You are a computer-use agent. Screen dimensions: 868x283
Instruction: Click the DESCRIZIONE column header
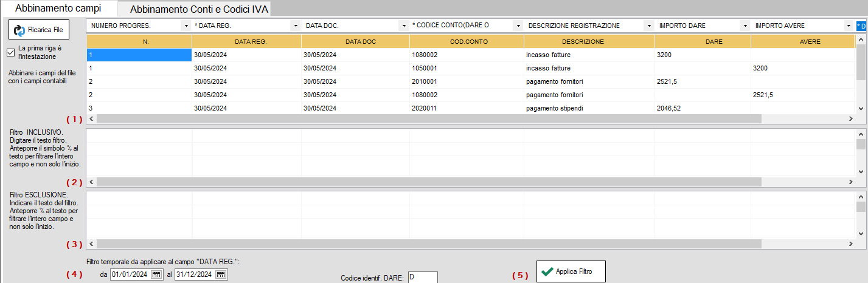pos(589,41)
